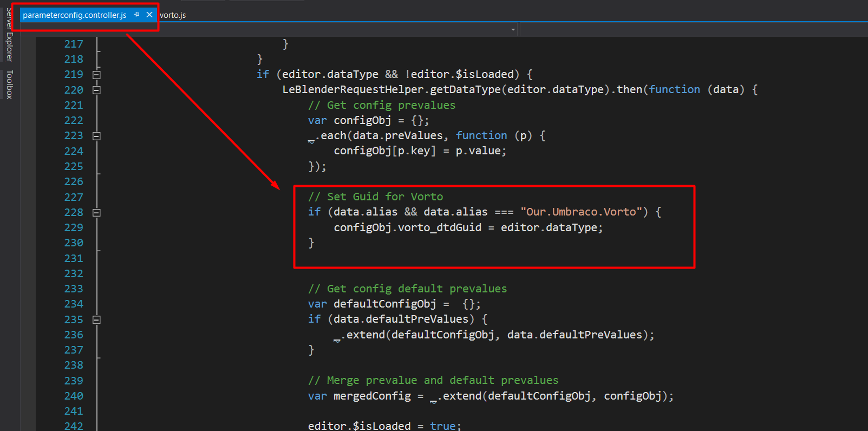Click "var mergedConfig" on line 240

click(x=359, y=396)
